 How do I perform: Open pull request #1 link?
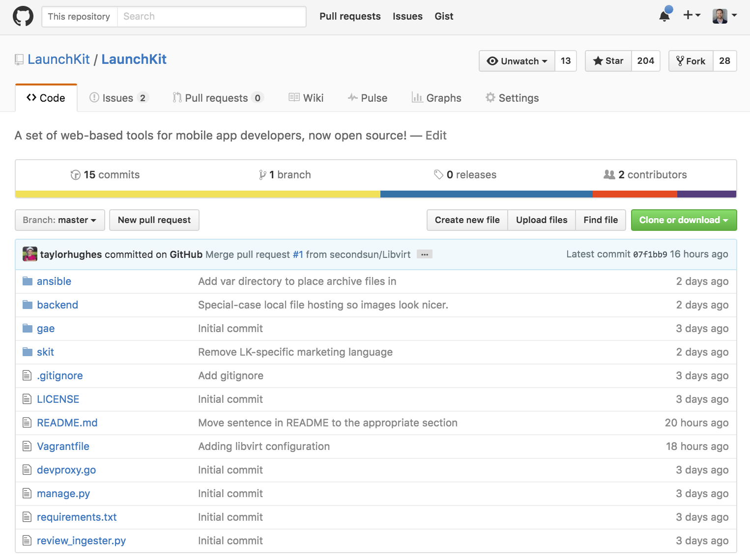tap(298, 254)
